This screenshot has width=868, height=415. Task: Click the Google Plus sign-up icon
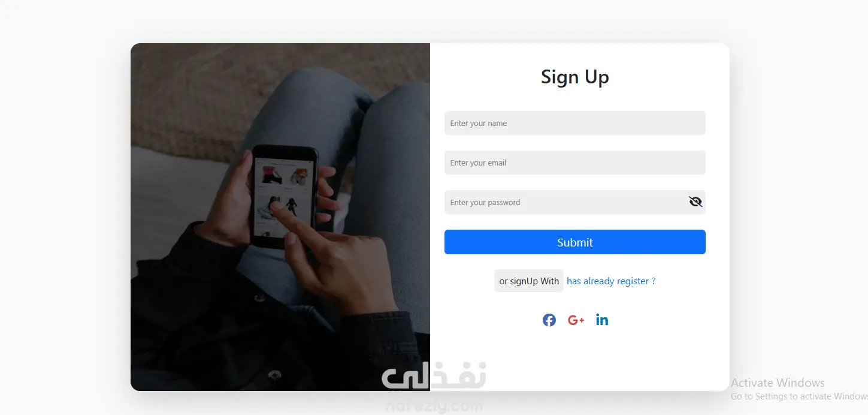click(x=576, y=320)
